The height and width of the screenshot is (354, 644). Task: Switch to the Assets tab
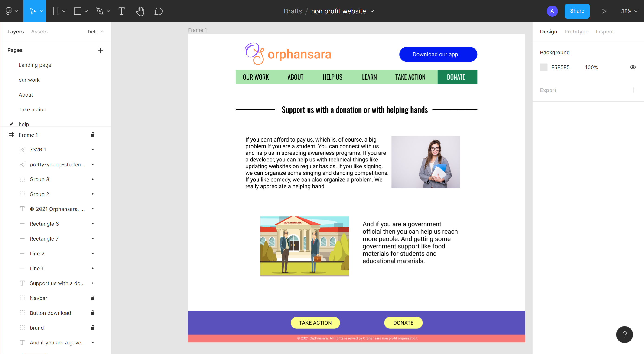[39, 32]
